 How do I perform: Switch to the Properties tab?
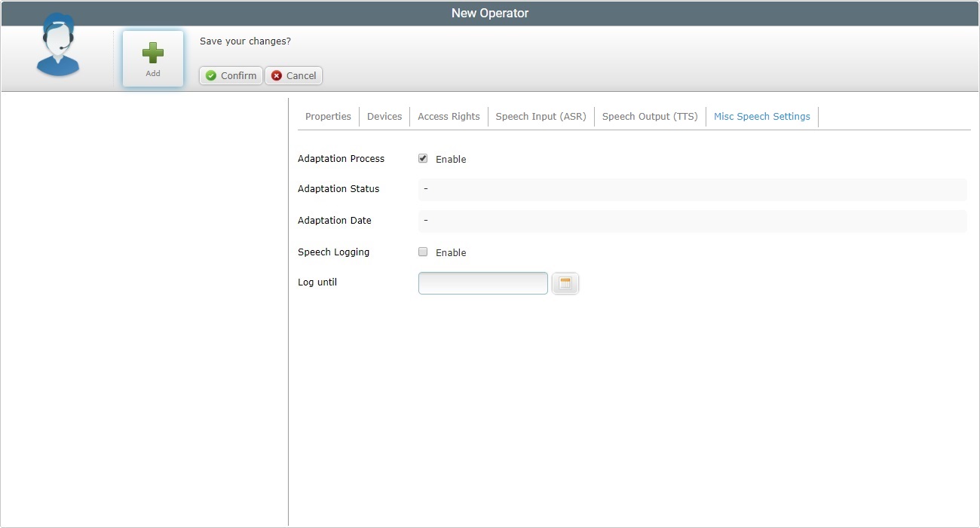pyautogui.click(x=328, y=117)
